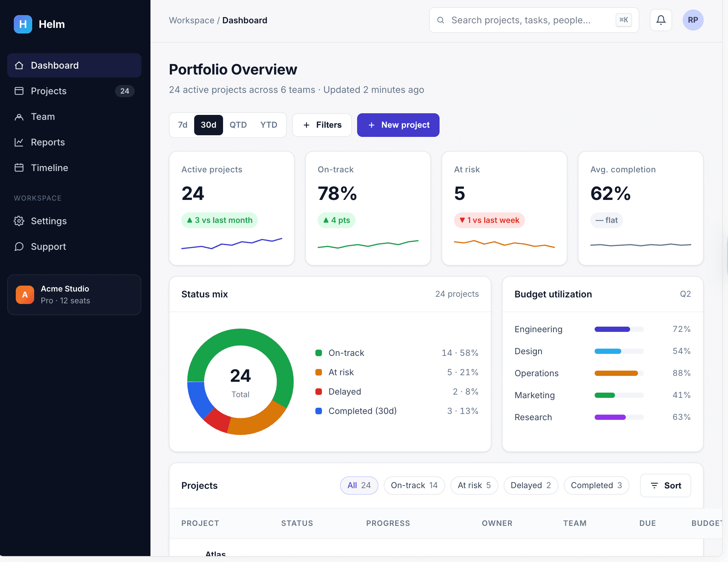This screenshot has width=728, height=562.
Task: Filter projects by At risk 5
Action: (x=474, y=486)
